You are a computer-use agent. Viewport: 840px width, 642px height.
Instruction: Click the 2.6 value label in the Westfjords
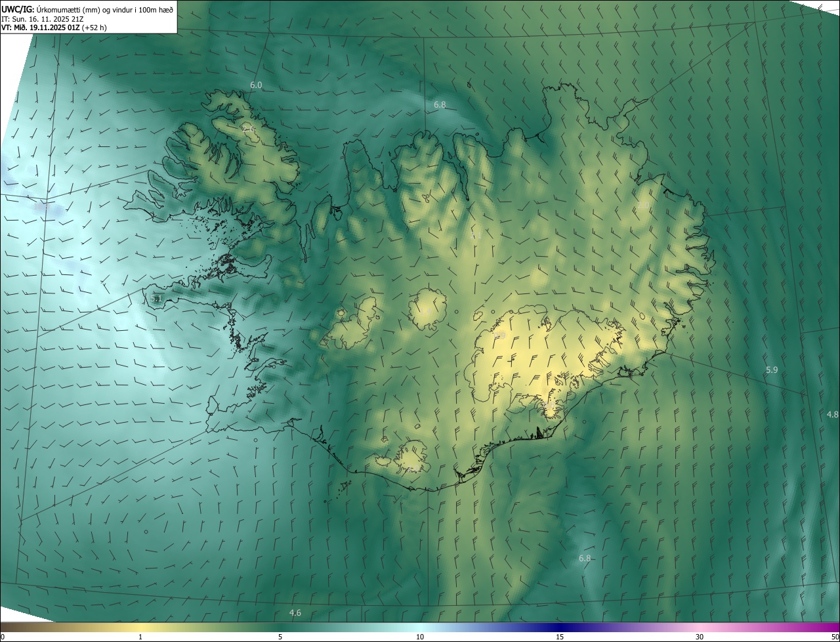pos(248,129)
